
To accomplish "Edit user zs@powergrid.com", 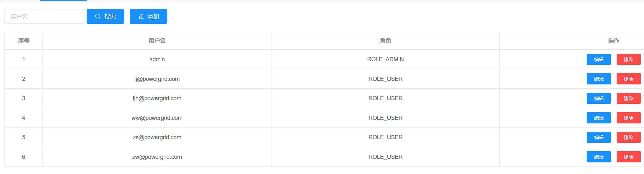I will [599, 137].
